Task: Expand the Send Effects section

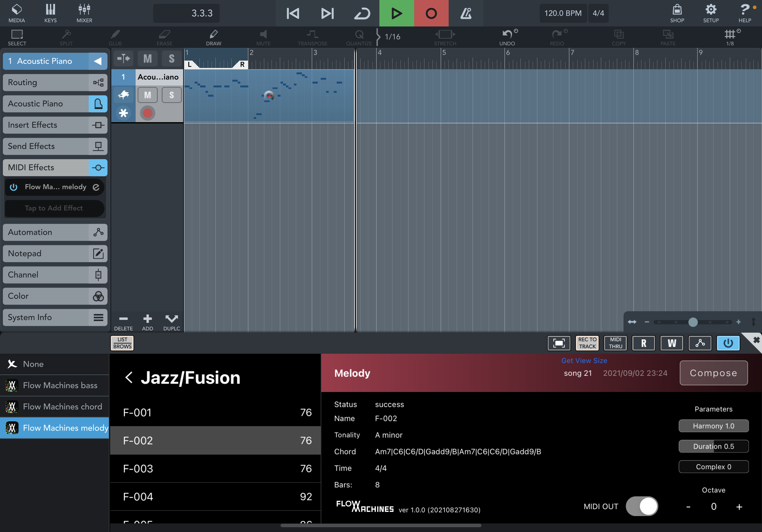Action: coord(55,146)
